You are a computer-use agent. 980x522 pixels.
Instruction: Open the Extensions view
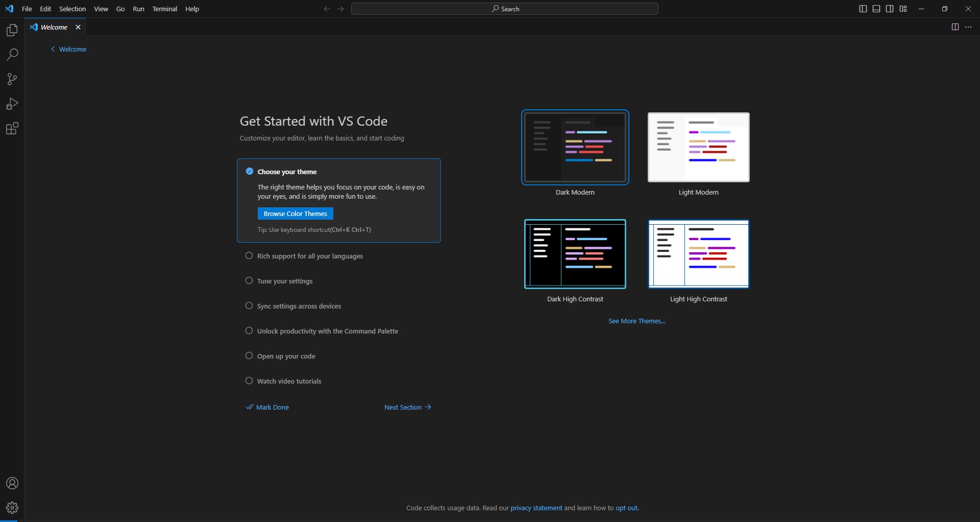12,128
